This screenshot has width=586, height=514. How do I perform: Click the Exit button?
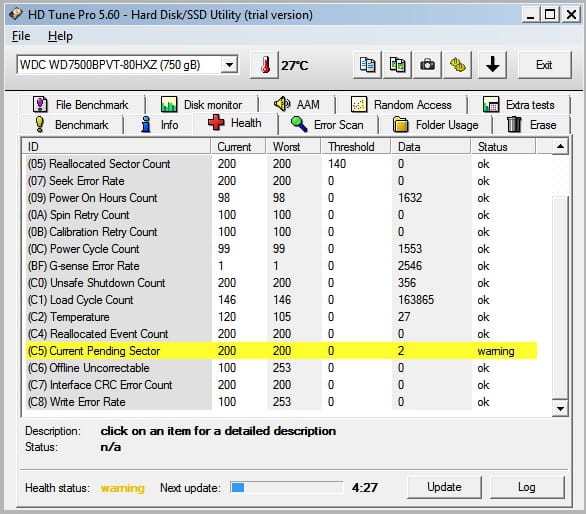(544, 65)
